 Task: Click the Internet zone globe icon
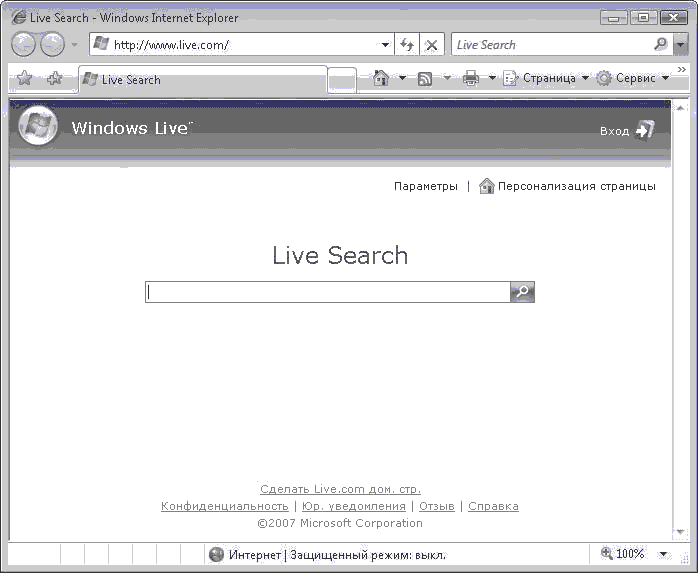click(216, 555)
